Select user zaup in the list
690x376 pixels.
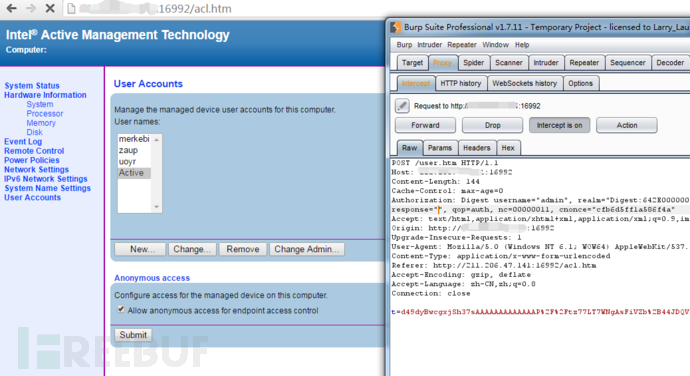point(134,150)
